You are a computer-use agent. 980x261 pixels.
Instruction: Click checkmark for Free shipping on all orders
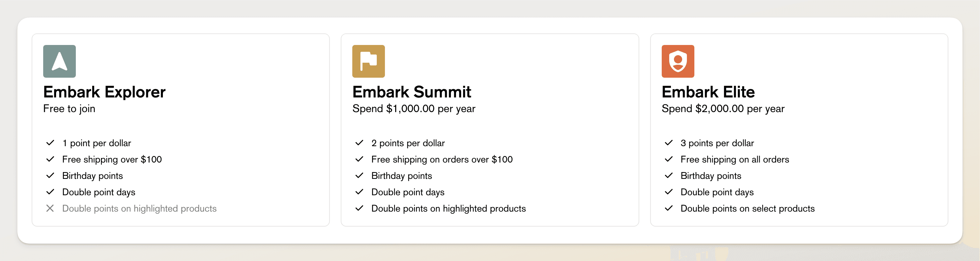pyautogui.click(x=669, y=159)
